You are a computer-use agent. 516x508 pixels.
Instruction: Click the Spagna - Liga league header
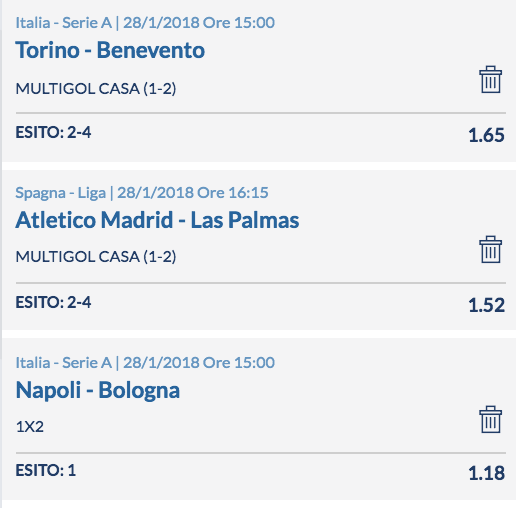click(60, 193)
